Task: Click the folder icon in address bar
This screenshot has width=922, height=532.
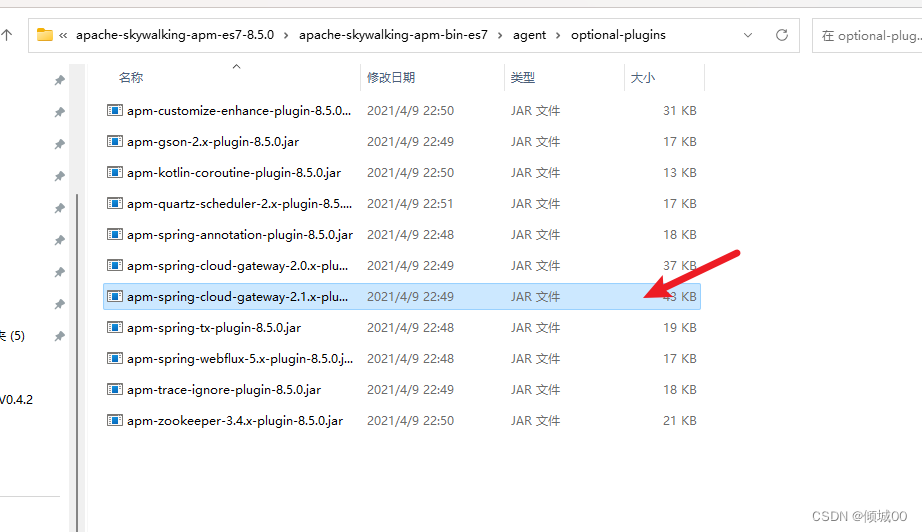Action: (45, 35)
